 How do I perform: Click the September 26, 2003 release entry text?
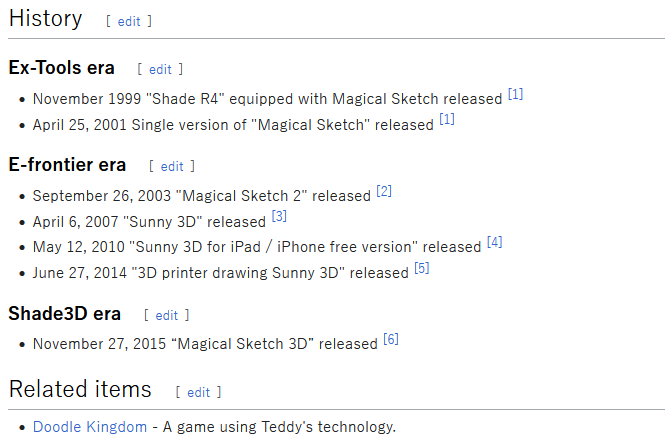click(201, 196)
